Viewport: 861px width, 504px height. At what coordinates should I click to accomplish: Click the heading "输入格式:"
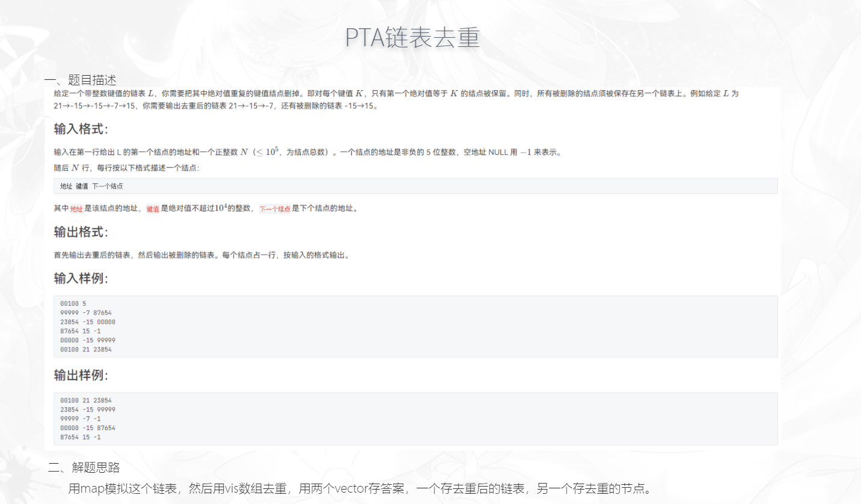[x=81, y=129]
